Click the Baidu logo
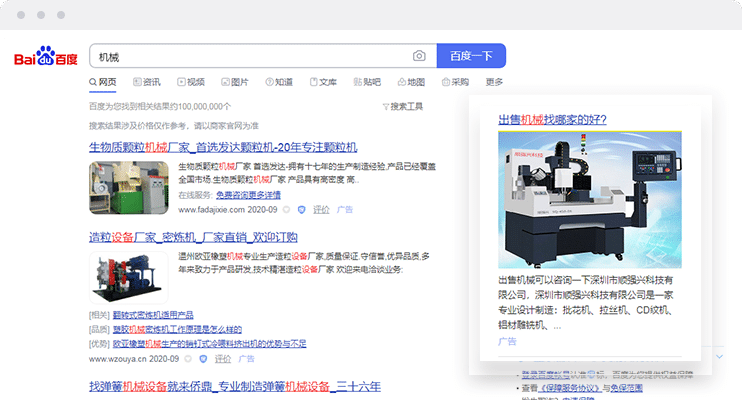742x400 pixels. 46,58
